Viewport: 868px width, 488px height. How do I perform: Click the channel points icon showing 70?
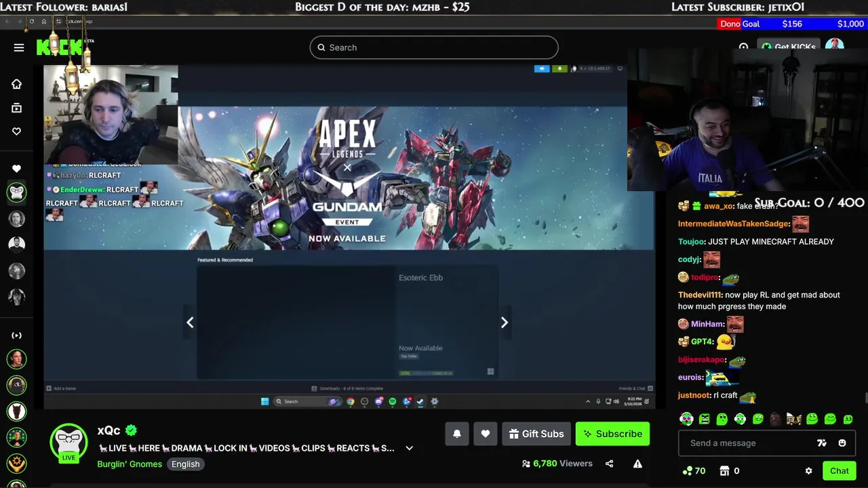click(x=694, y=471)
